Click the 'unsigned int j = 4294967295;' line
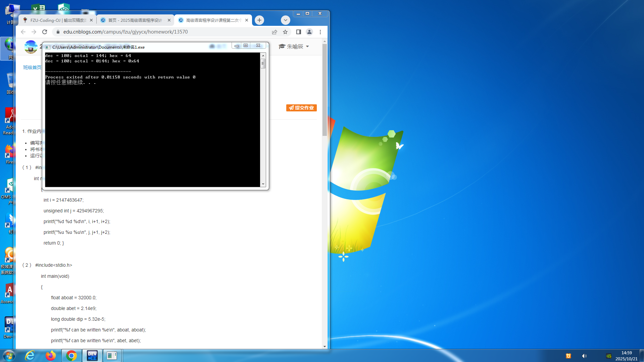This screenshot has height=362, width=644. pyautogui.click(x=73, y=211)
